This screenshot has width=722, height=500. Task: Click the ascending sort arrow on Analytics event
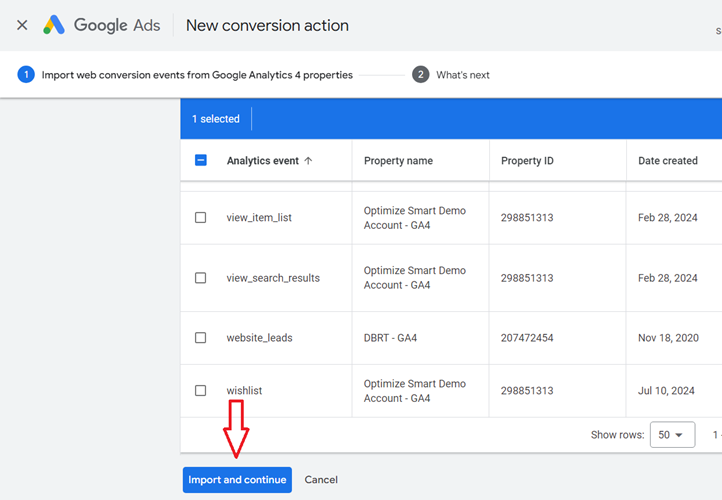[309, 161]
